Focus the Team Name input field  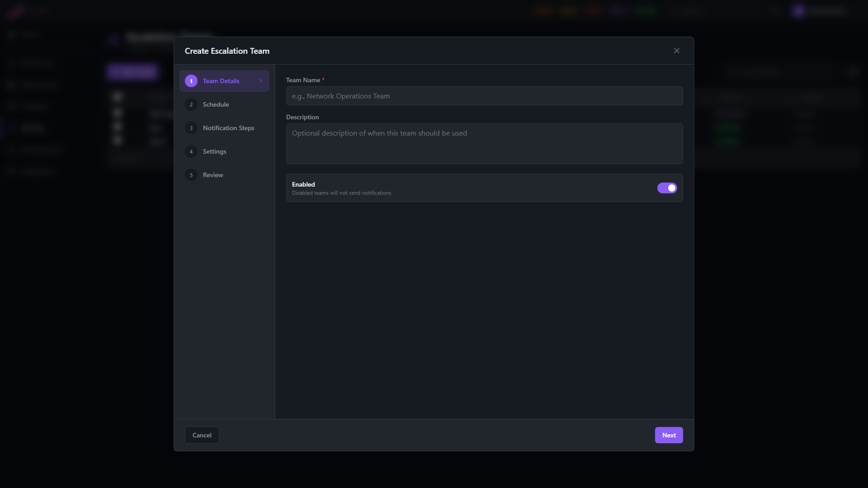[484, 96]
